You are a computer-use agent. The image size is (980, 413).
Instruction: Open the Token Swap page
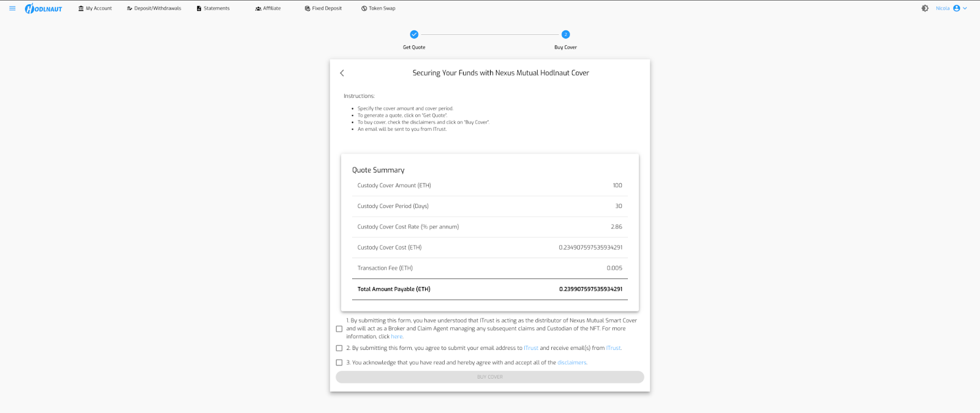click(x=379, y=9)
